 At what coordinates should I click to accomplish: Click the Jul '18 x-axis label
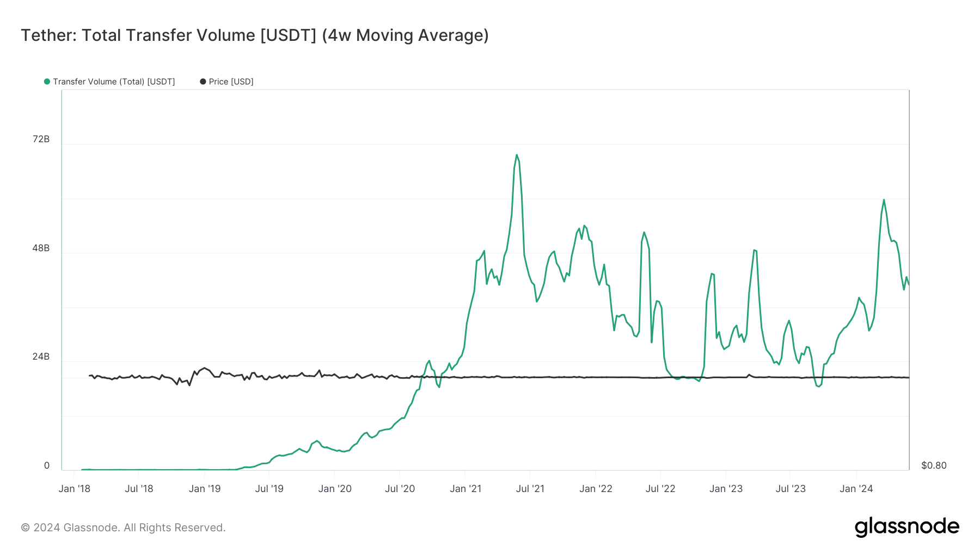(x=139, y=489)
